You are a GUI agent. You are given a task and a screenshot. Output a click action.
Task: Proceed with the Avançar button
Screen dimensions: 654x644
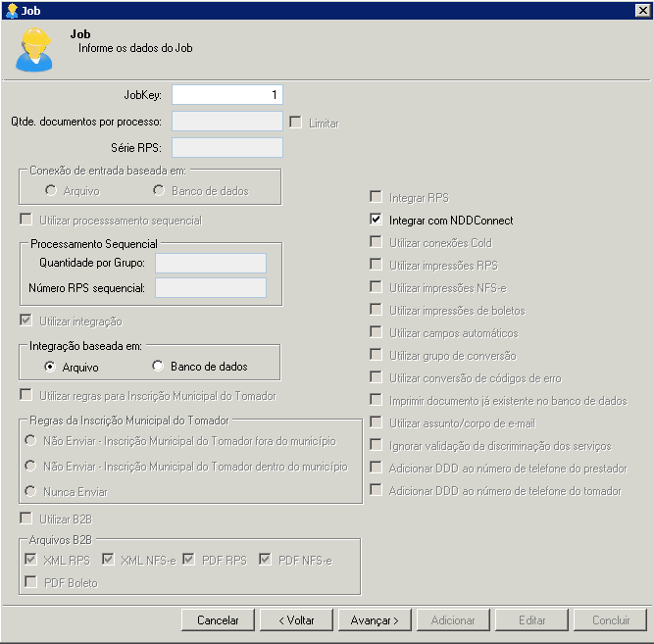[x=375, y=619]
